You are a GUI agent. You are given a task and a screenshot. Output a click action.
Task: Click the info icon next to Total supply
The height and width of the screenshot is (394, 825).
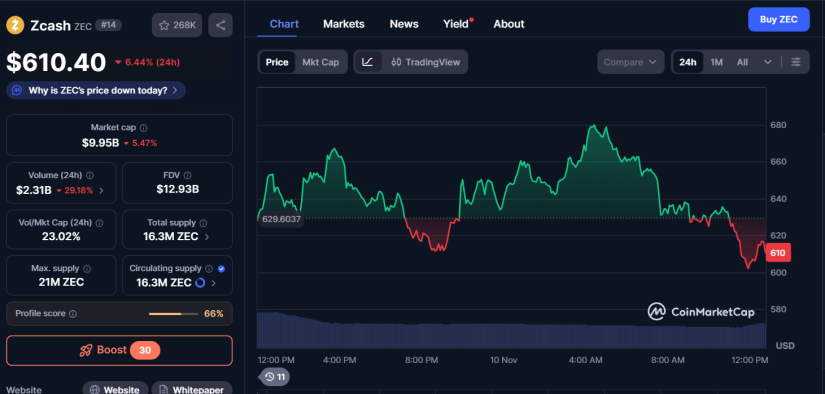coord(204,223)
